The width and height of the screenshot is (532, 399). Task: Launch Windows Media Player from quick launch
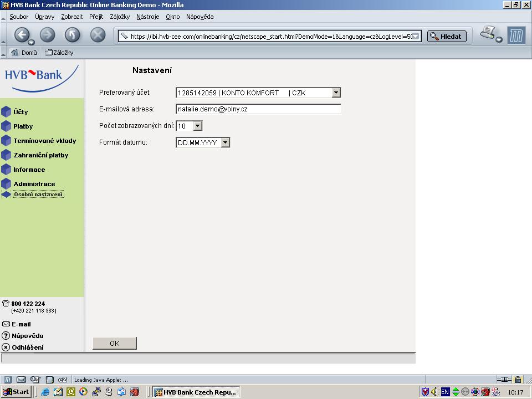point(83,392)
